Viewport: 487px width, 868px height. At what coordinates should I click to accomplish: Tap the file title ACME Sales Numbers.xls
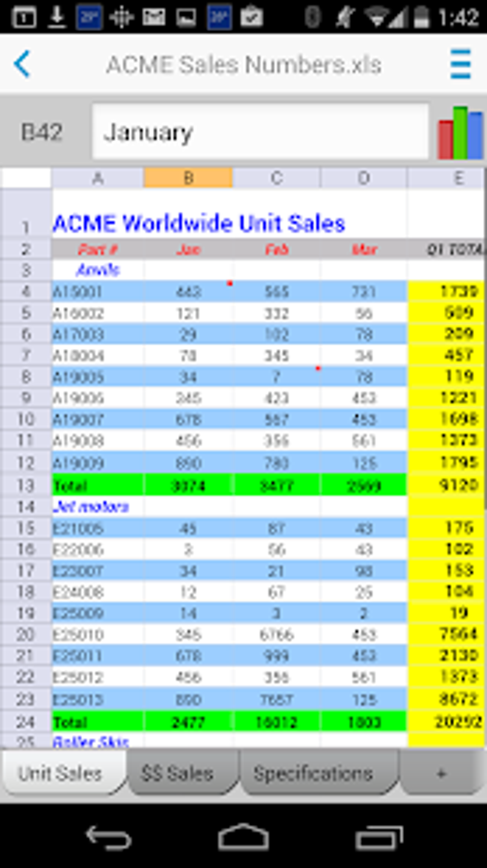[243, 64]
